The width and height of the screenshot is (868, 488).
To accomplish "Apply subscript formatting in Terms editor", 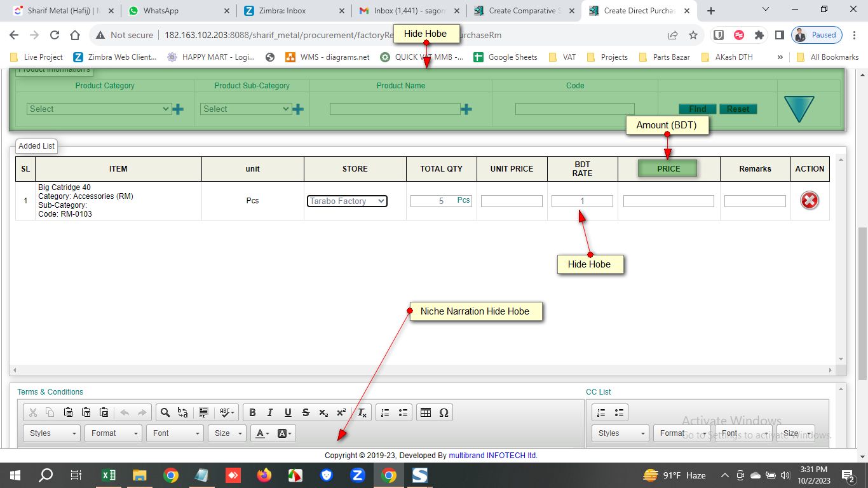I will click(x=323, y=412).
